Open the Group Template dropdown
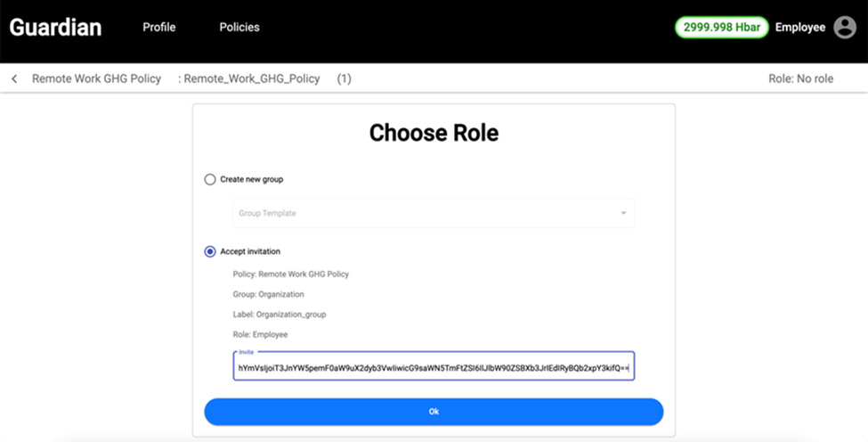Image resolution: width=868 pixels, height=442 pixels. (x=427, y=213)
